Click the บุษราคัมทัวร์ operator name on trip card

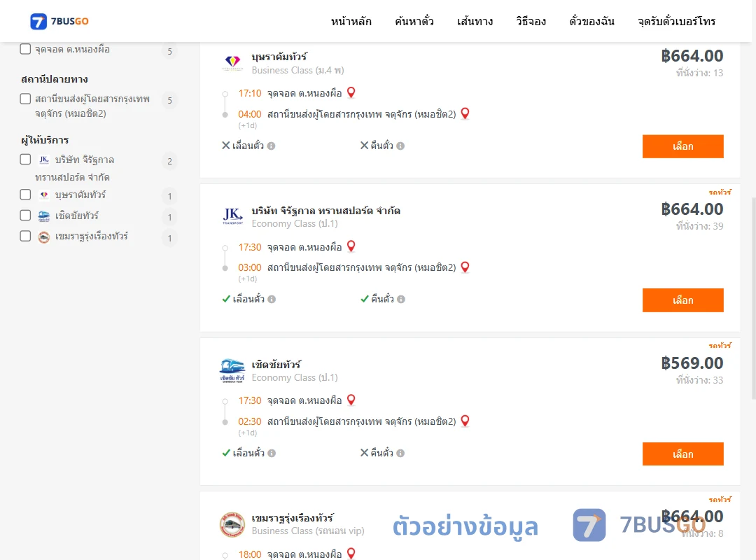pyautogui.click(x=279, y=57)
